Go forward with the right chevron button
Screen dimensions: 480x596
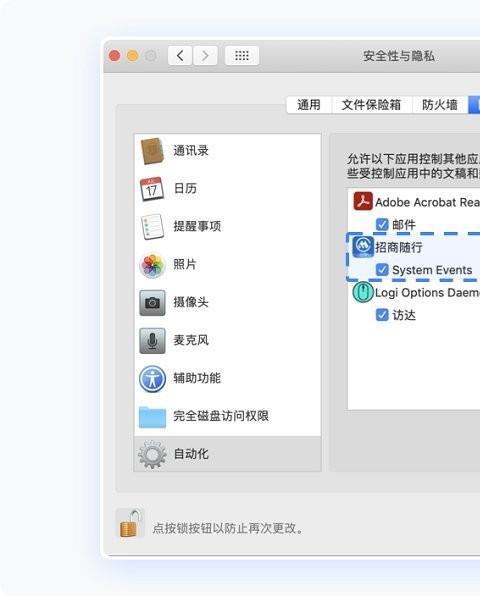205,56
